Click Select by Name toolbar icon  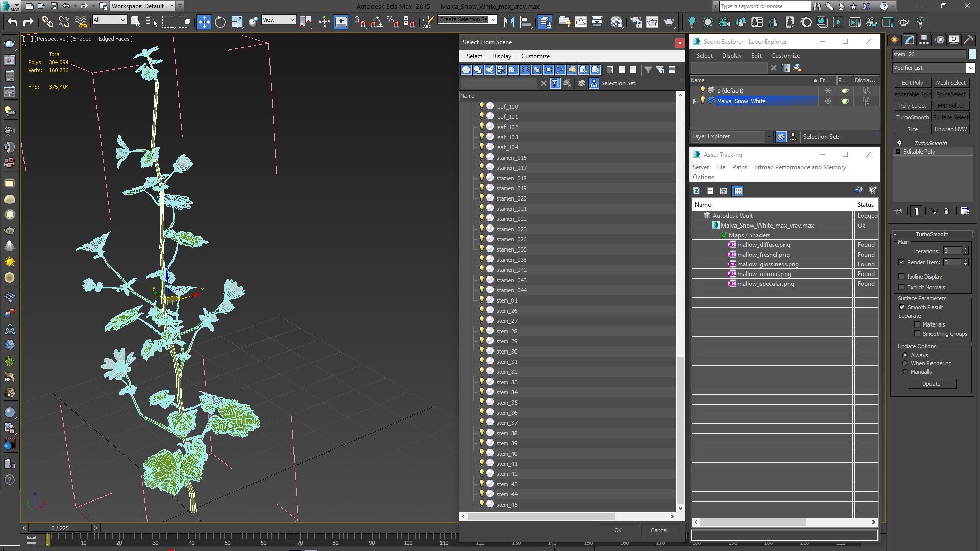tap(152, 22)
